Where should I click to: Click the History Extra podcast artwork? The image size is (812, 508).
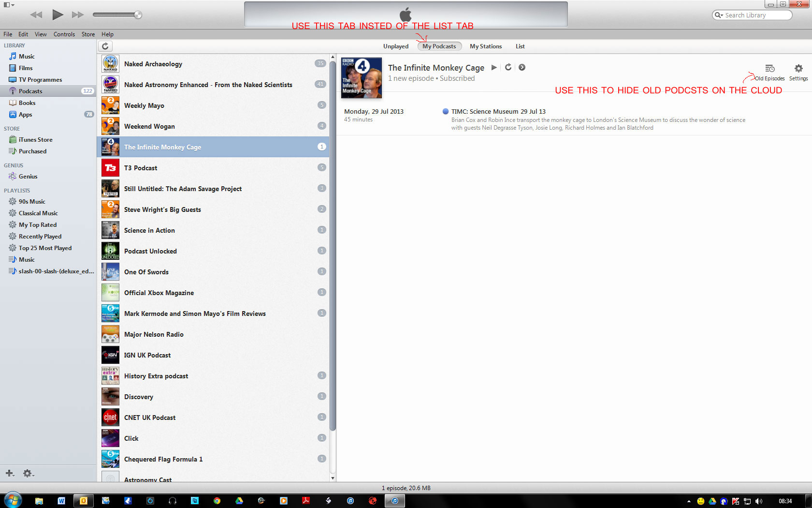110,376
